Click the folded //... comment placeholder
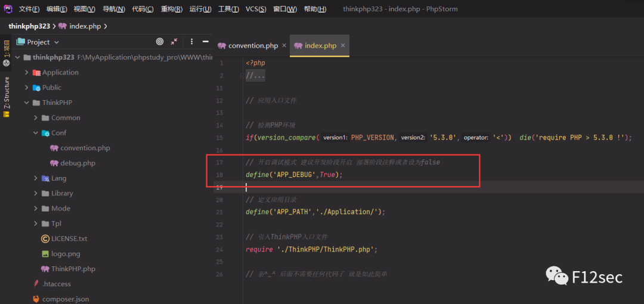The height and width of the screenshot is (304, 644). [255, 76]
